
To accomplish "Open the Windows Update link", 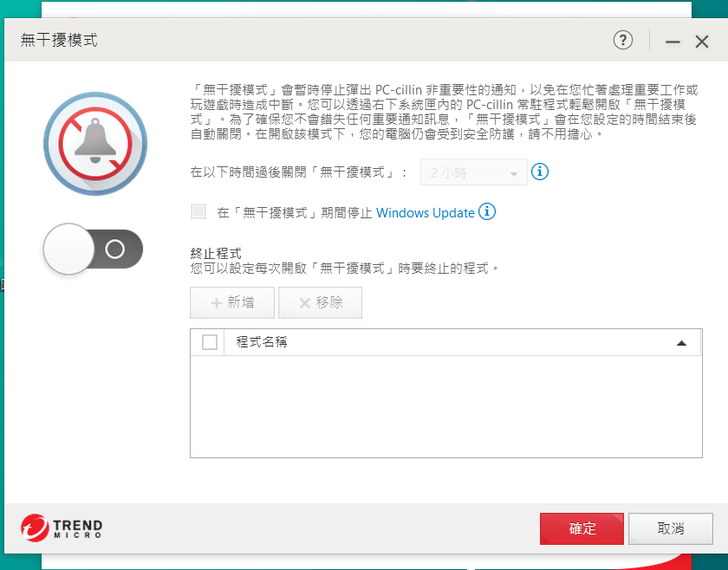I will (x=425, y=213).
